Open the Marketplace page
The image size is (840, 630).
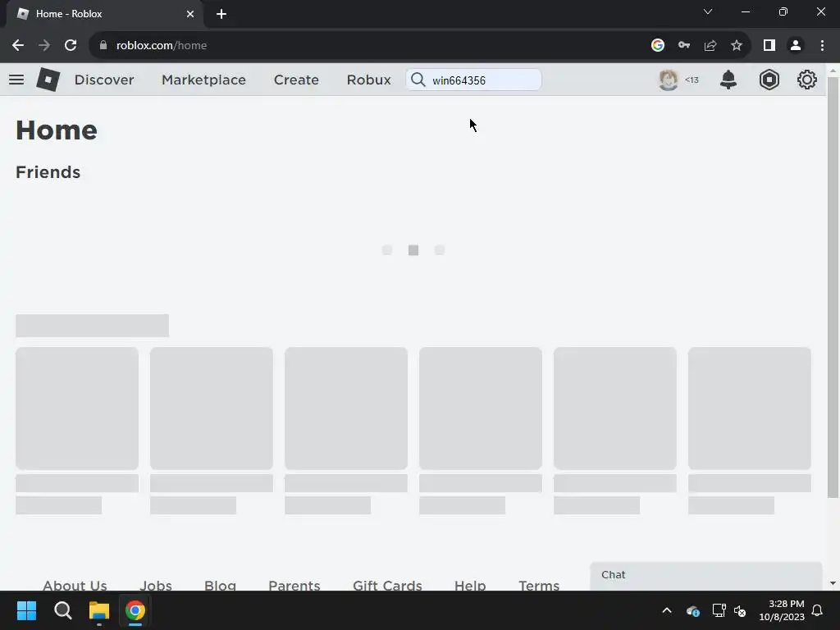coord(203,80)
